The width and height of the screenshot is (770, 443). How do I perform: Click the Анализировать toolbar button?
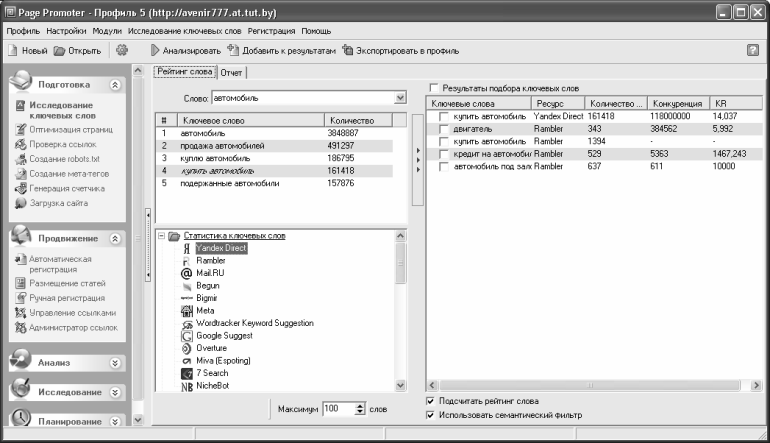pos(186,50)
